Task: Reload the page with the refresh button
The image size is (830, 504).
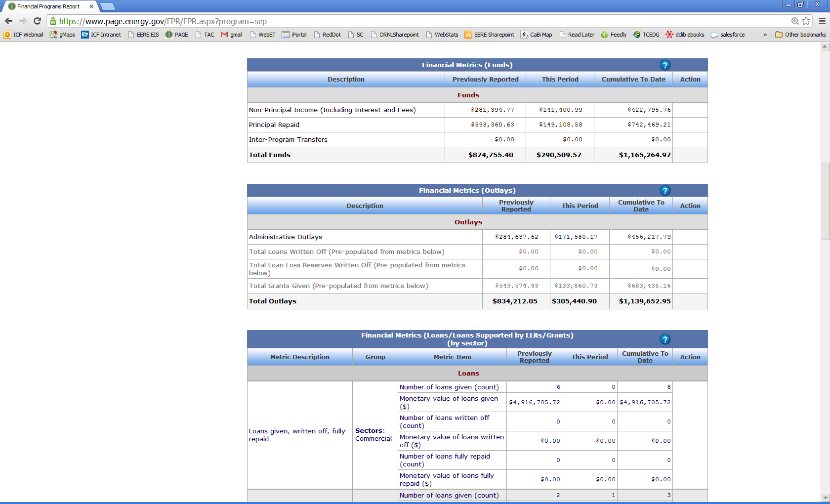Action: [x=37, y=21]
